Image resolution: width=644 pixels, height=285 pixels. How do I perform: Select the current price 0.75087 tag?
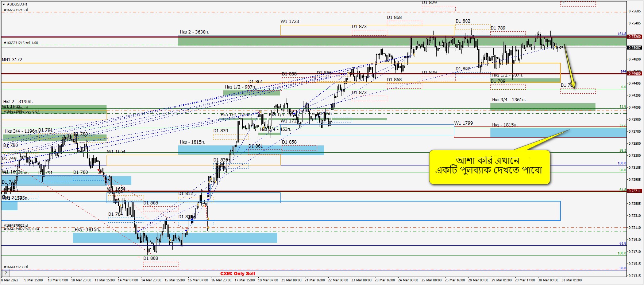pyautogui.click(x=634, y=47)
